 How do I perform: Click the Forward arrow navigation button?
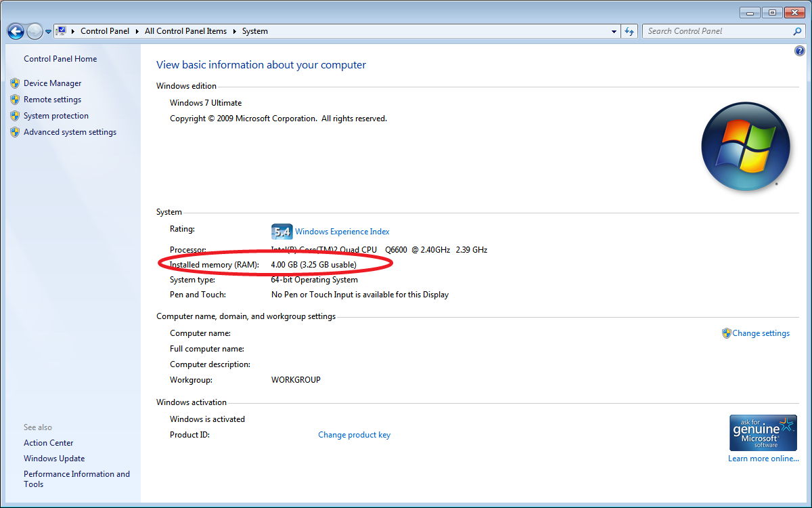pos(35,31)
